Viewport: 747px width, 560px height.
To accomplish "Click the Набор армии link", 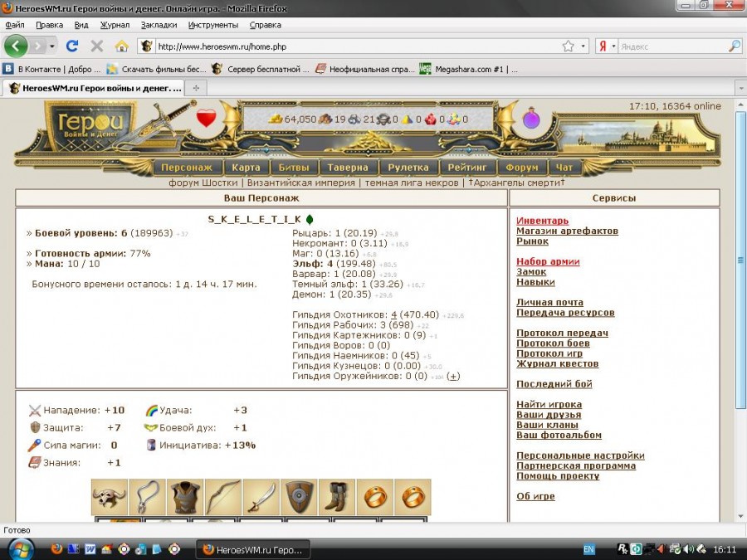I will click(x=548, y=261).
